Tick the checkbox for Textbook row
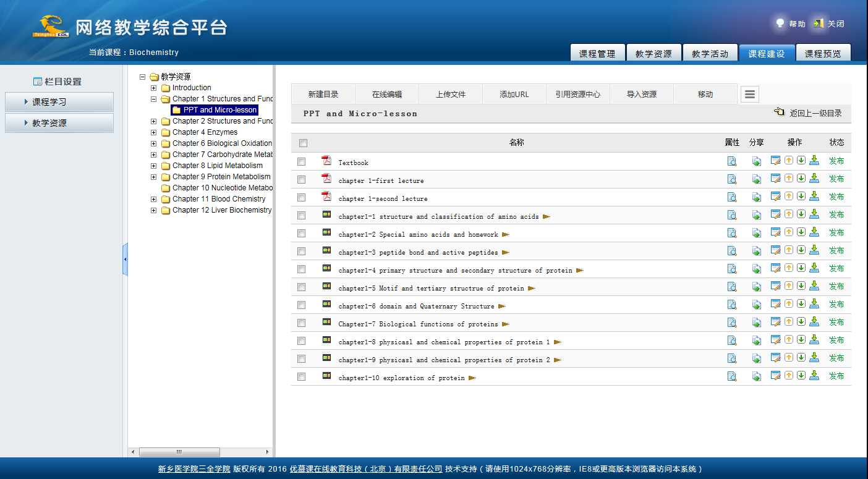The image size is (868, 479). (x=301, y=162)
